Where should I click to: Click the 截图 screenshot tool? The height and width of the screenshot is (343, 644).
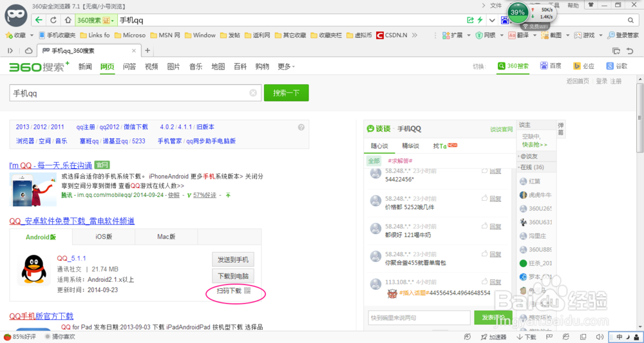(551, 35)
